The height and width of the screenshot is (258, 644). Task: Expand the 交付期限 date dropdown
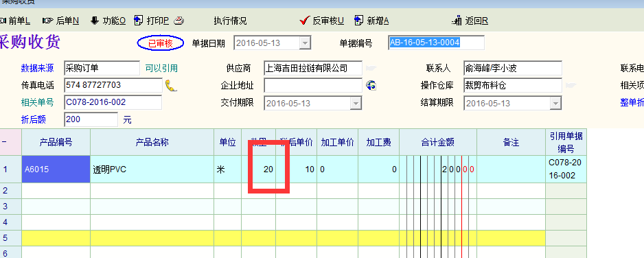pyautogui.click(x=356, y=103)
